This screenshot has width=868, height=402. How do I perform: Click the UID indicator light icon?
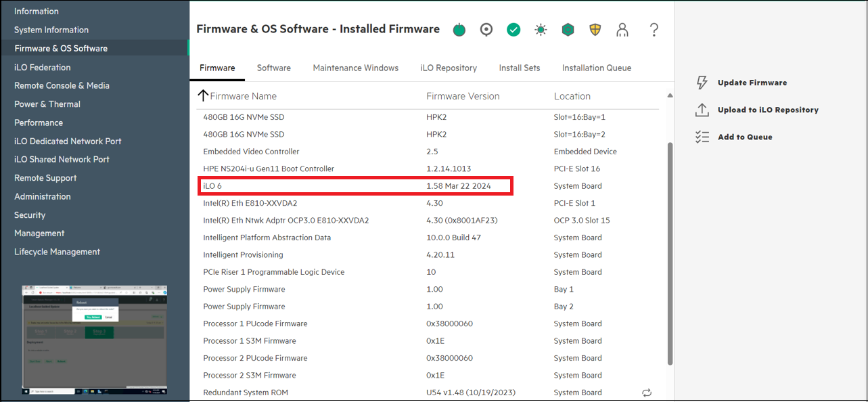point(486,29)
